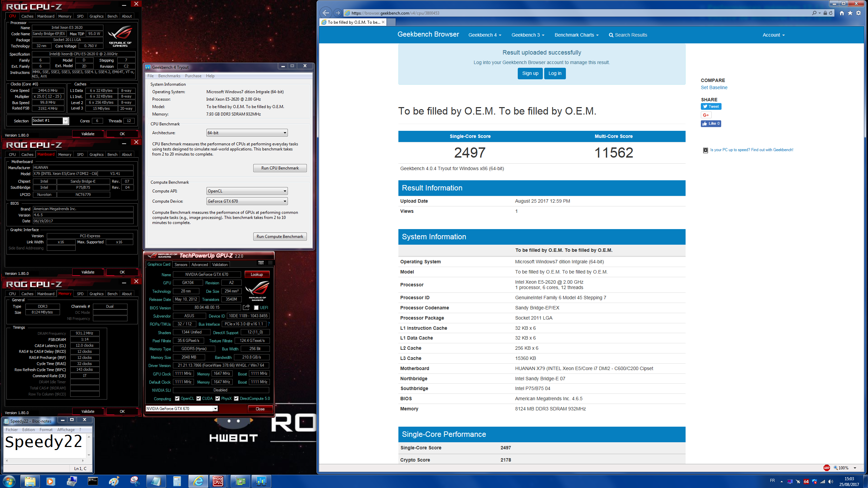868x488 pixels.
Task: Click the GPU-Z BIOS export icon
Action: (246, 307)
